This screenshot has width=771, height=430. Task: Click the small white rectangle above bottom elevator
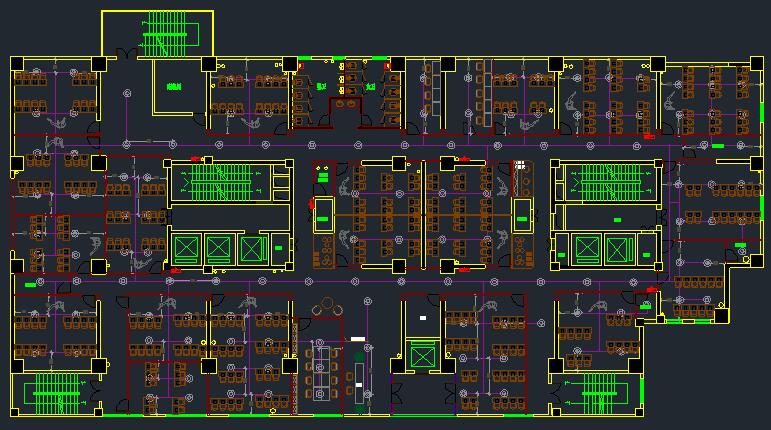pos(423,318)
